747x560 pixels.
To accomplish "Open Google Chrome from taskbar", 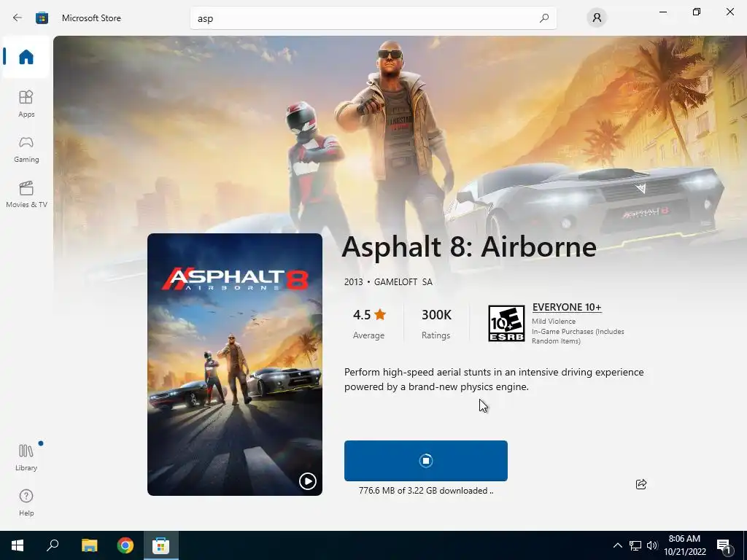I will tap(125, 545).
